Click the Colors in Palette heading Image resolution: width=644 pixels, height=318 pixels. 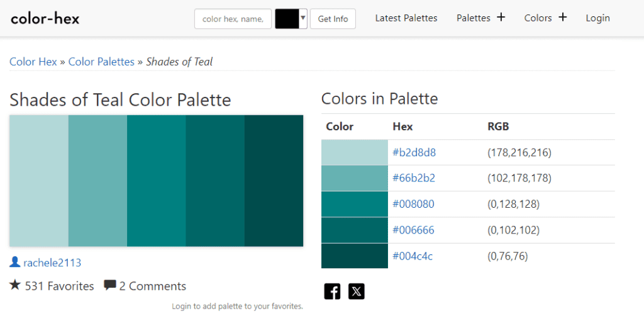pyautogui.click(x=379, y=99)
